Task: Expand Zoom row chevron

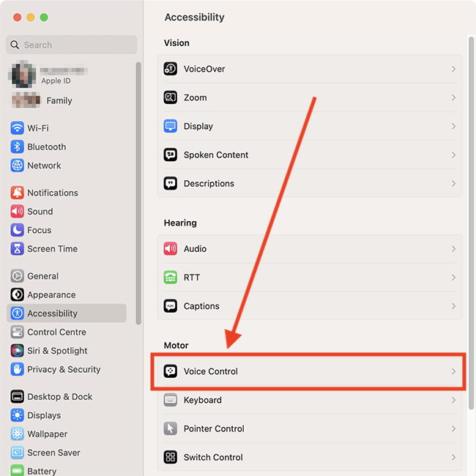Action: (453, 97)
